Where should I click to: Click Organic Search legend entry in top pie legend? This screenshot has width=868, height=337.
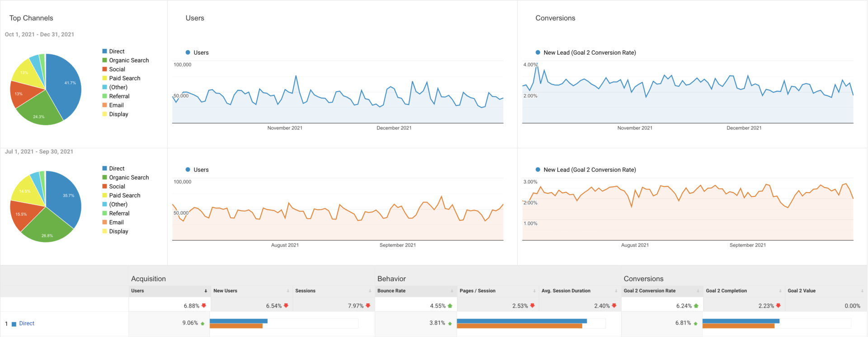point(129,60)
